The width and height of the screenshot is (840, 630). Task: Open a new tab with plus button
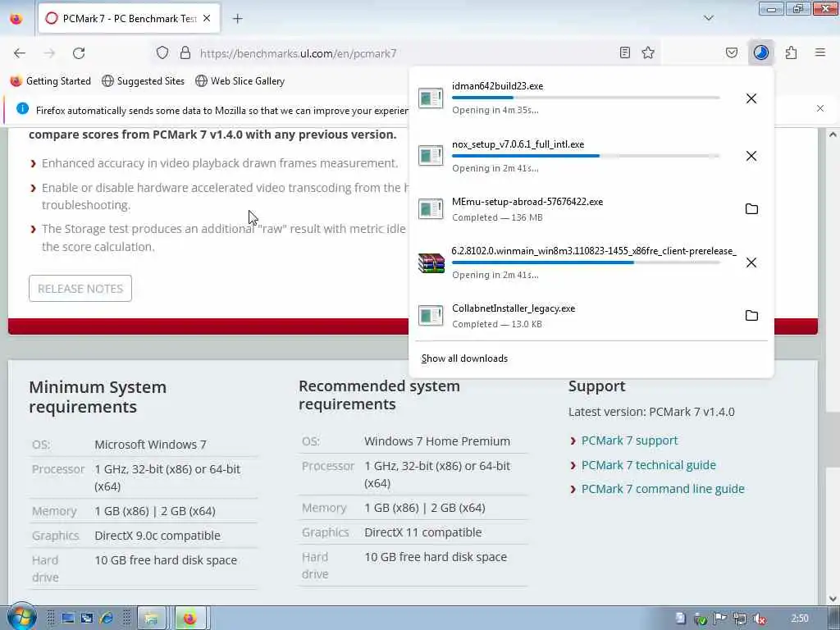237,19
